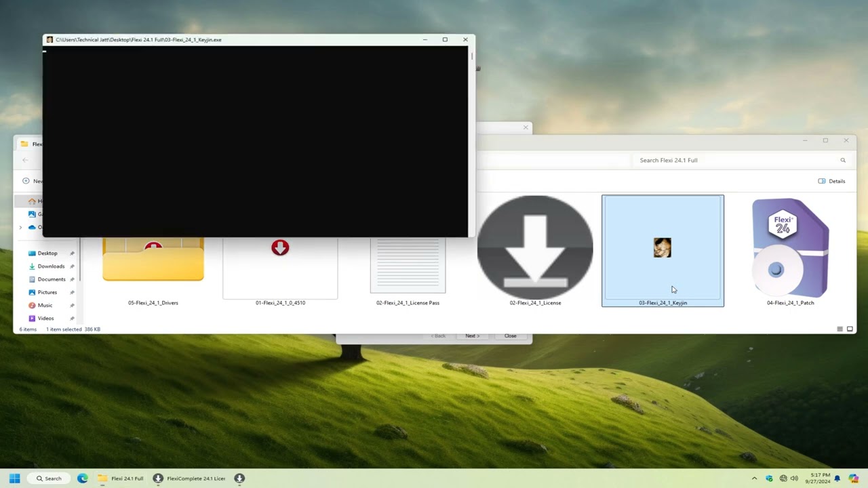The image size is (868, 488).
Task: Unpin Pictures using its pin icon
Action: (72, 292)
